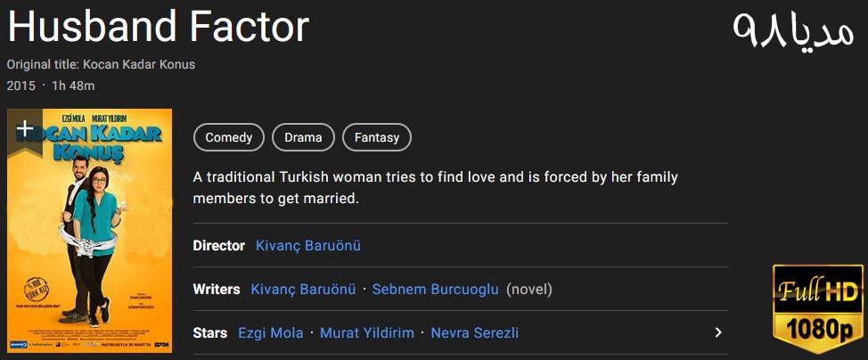The width and height of the screenshot is (868, 360).
Task: Click the plot summary text
Action: point(436,187)
